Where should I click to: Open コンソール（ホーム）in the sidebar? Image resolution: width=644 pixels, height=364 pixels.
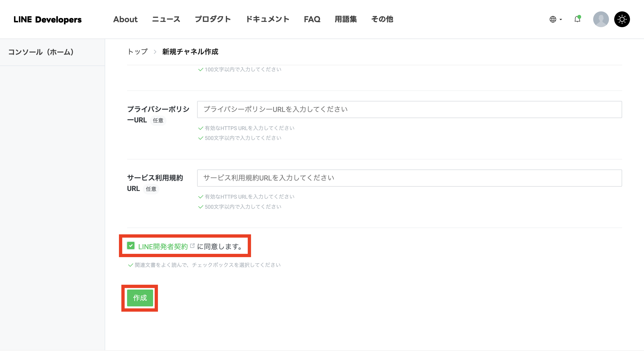point(41,52)
